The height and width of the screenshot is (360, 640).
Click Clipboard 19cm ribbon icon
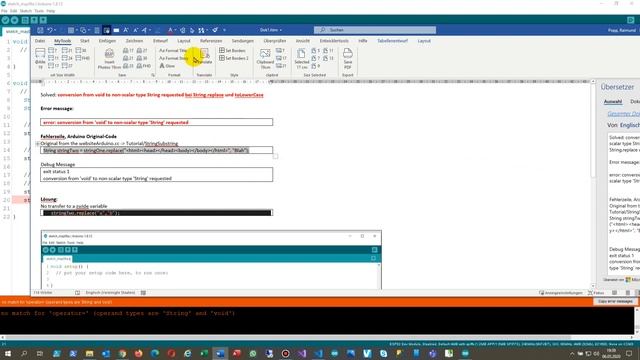265,59
